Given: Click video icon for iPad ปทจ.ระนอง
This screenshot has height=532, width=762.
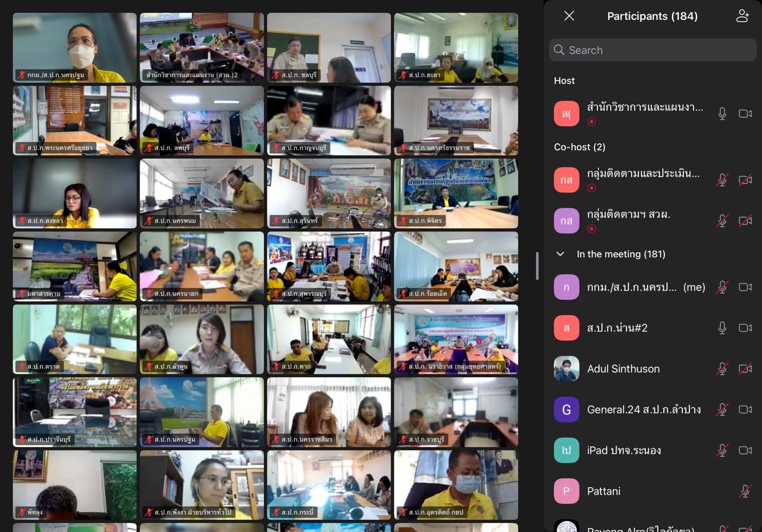Looking at the screenshot, I should [745, 450].
